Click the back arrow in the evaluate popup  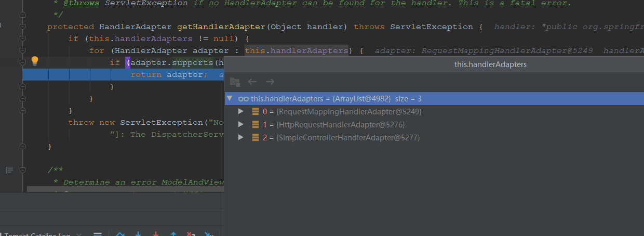[x=252, y=82]
